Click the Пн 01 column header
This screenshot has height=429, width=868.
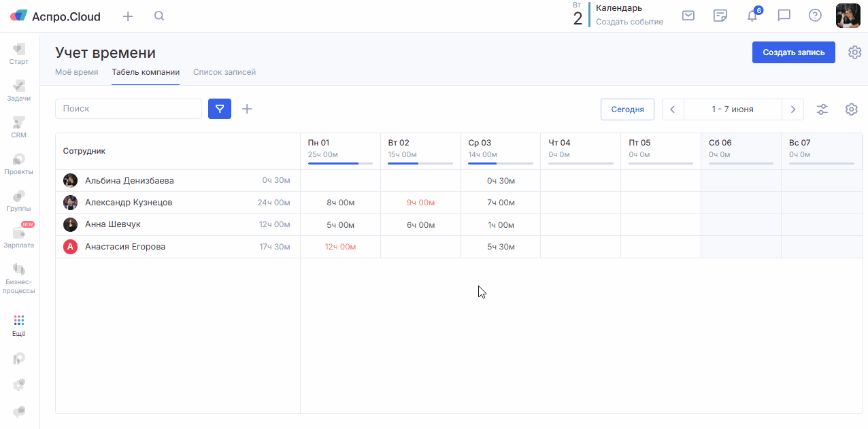click(x=340, y=151)
